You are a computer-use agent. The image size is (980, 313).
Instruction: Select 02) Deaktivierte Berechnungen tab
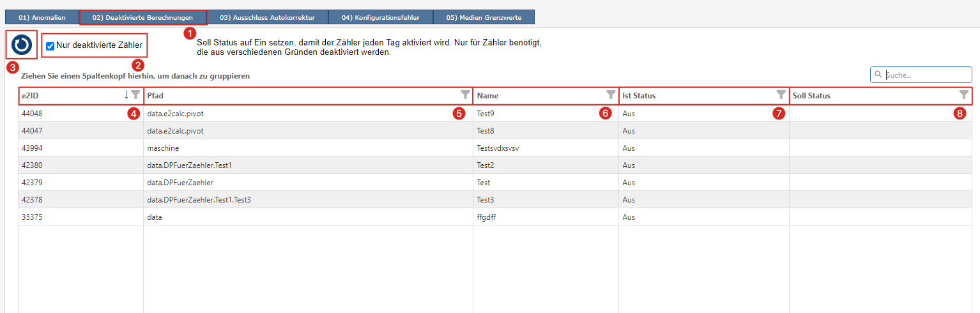coord(142,17)
